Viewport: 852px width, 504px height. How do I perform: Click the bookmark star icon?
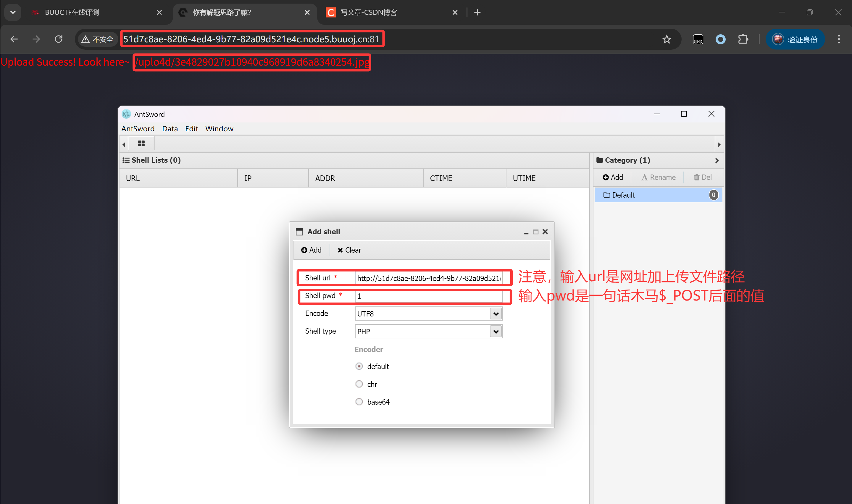(666, 39)
